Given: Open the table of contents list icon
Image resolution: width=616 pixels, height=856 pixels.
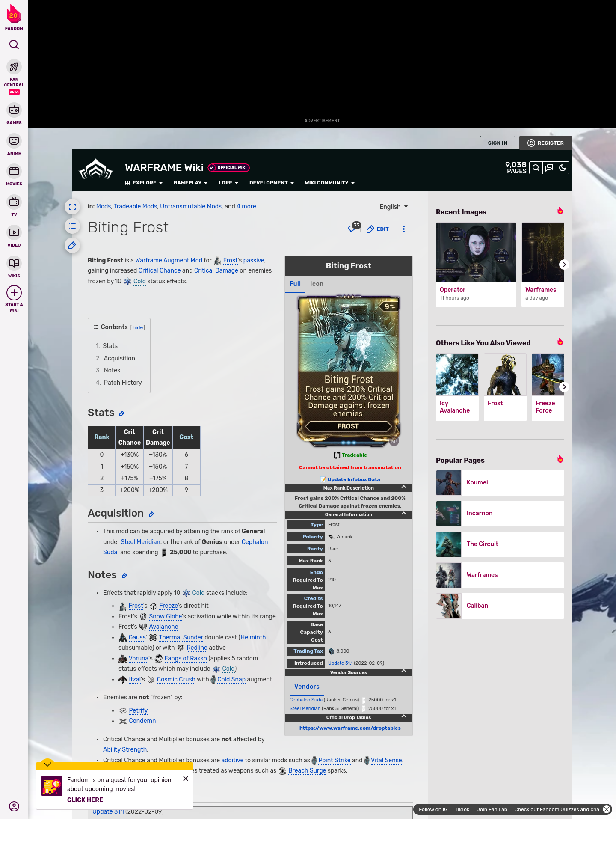Looking at the screenshot, I should (72, 226).
